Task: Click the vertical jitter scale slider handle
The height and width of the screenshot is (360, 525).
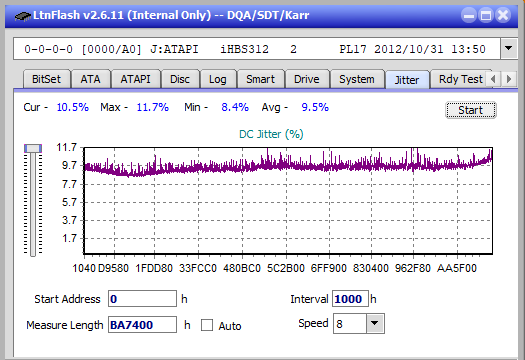Action: pyautogui.click(x=33, y=148)
